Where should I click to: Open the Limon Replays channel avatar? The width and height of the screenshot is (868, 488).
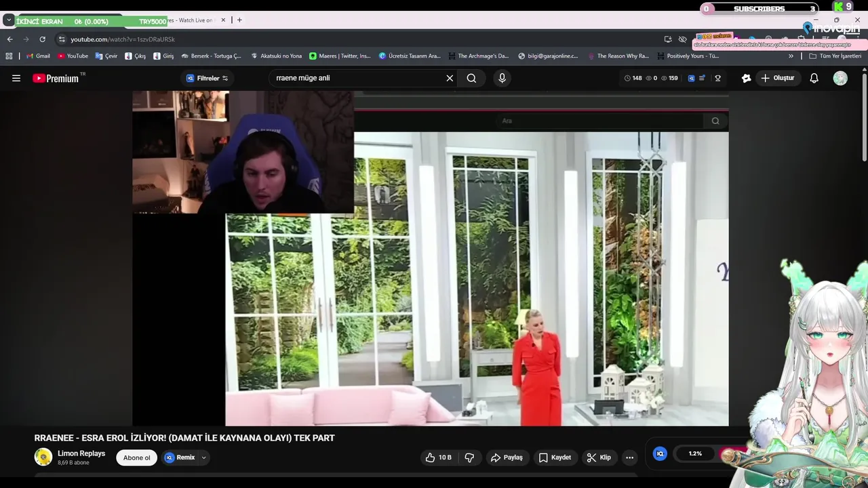pos(43,457)
